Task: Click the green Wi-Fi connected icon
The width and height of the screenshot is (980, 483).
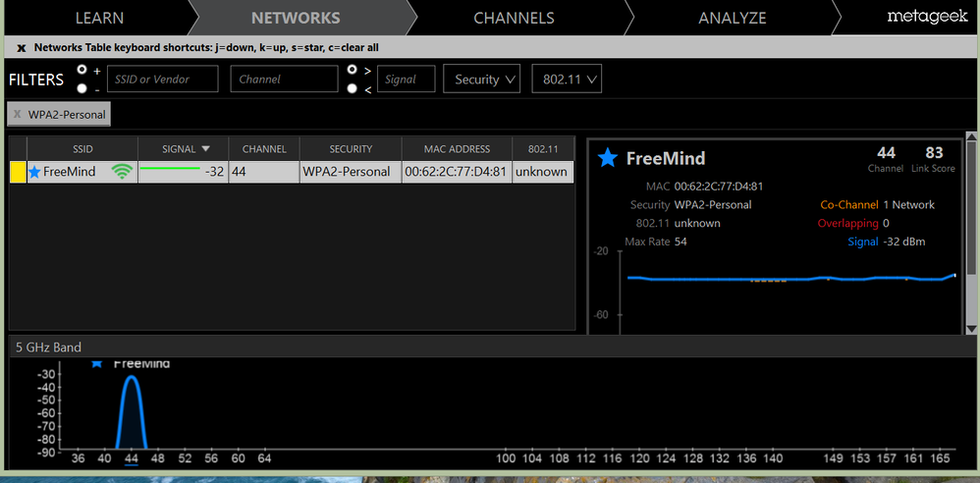Action: point(123,172)
